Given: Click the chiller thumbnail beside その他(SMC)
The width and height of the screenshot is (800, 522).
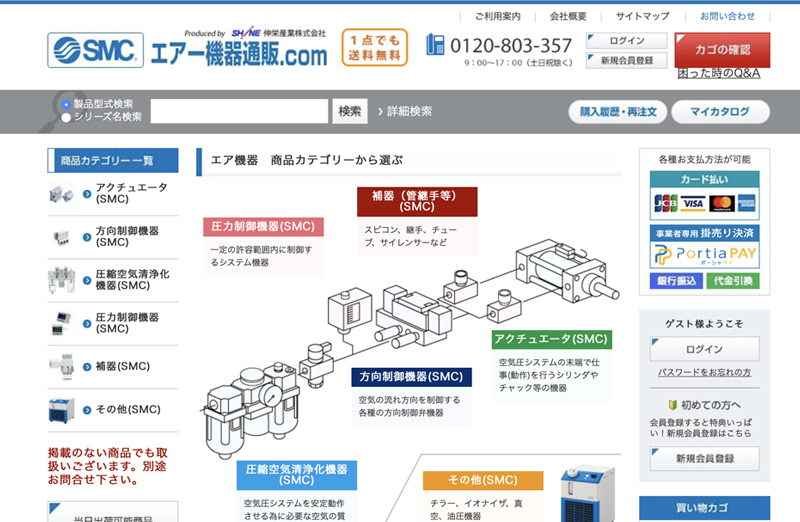Looking at the screenshot, I should tap(62, 409).
